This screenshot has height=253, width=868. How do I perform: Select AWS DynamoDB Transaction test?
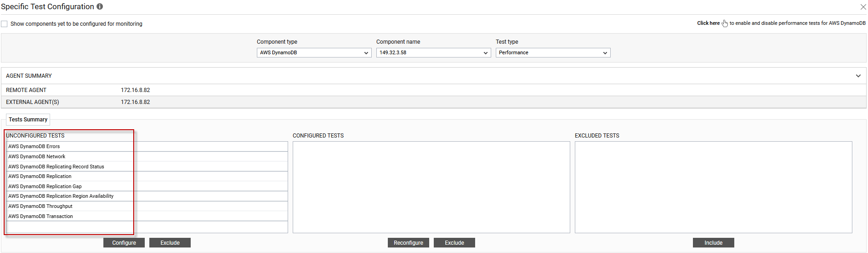(x=147, y=216)
